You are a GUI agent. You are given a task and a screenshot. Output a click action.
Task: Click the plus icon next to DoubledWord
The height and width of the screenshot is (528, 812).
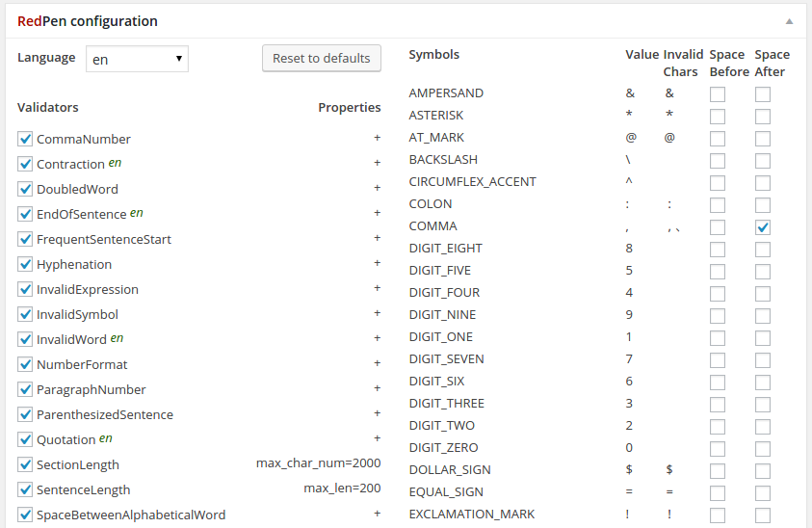coord(377,188)
